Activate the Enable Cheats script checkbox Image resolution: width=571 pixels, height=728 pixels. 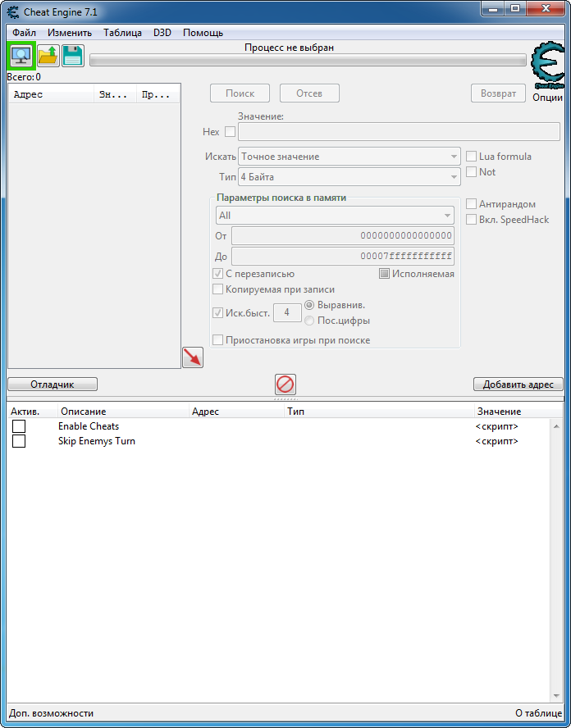(19, 426)
